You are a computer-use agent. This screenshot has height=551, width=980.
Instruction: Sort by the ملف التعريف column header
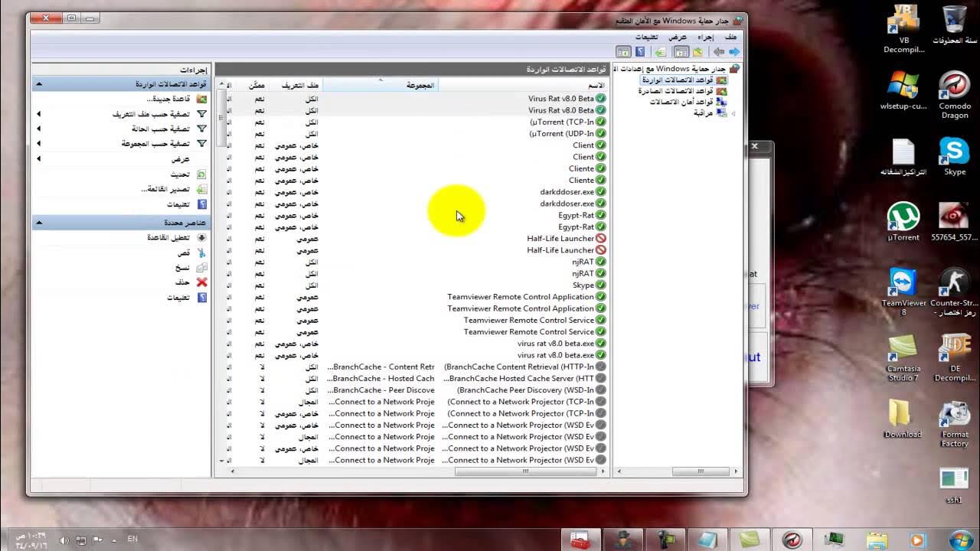coord(295,85)
